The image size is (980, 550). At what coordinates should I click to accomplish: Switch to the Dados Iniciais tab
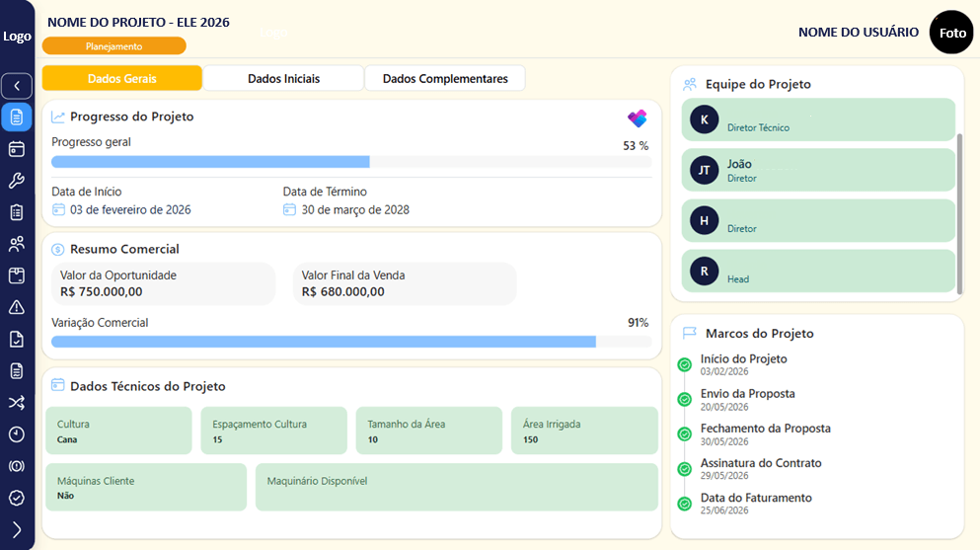click(x=283, y=79)
